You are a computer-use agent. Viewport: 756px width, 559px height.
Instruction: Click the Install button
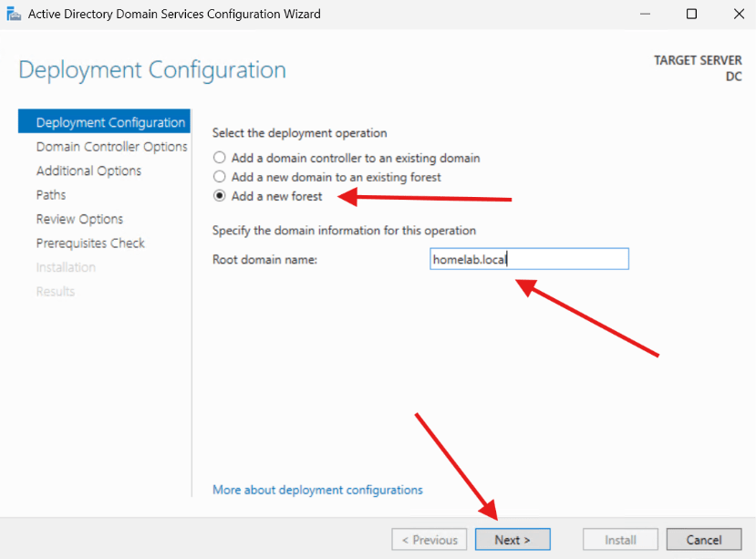[x=619, y=539]
